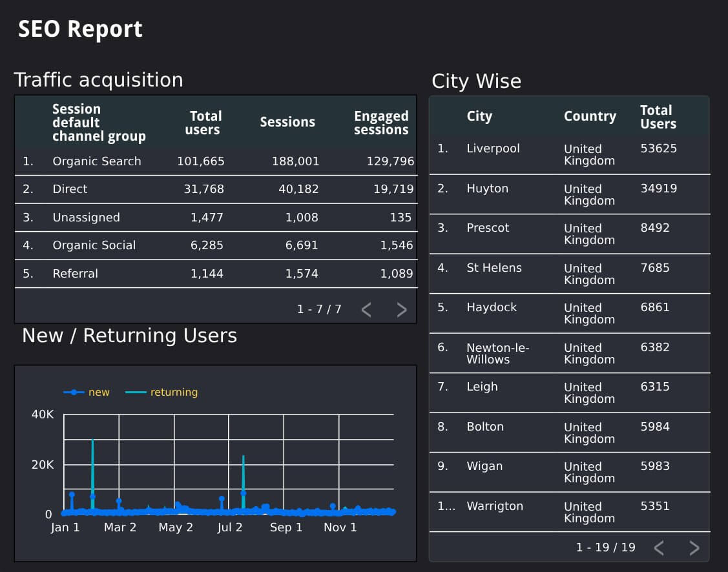Click the Organic Social row
Screen dimensions: 728x572
(94, 245)
